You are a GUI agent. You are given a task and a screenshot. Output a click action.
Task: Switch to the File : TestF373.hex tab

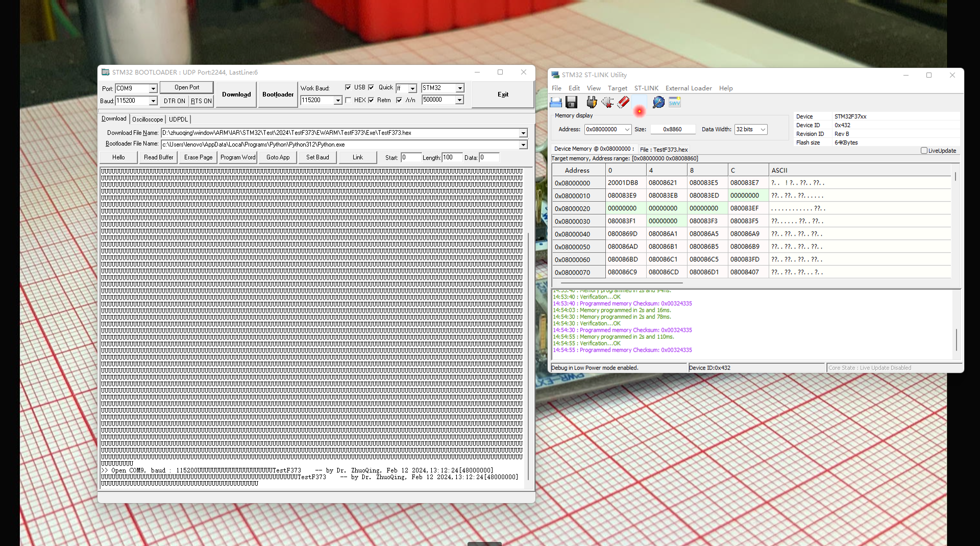(x=664, y=150)
